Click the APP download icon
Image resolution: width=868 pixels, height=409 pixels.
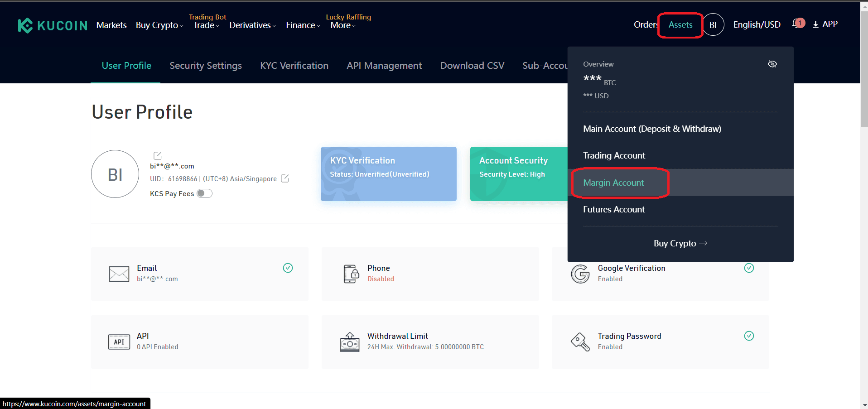click(x=815, y=24)
